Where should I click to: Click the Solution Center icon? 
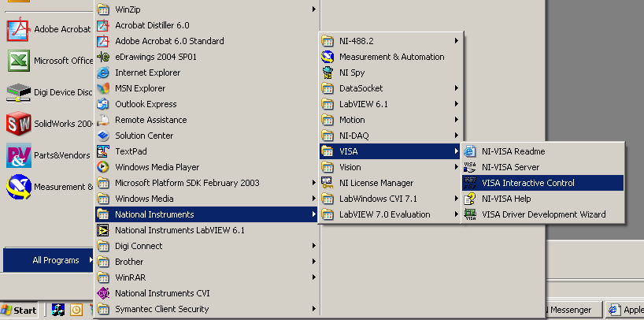pyautogui.click(x=102, y=136)
